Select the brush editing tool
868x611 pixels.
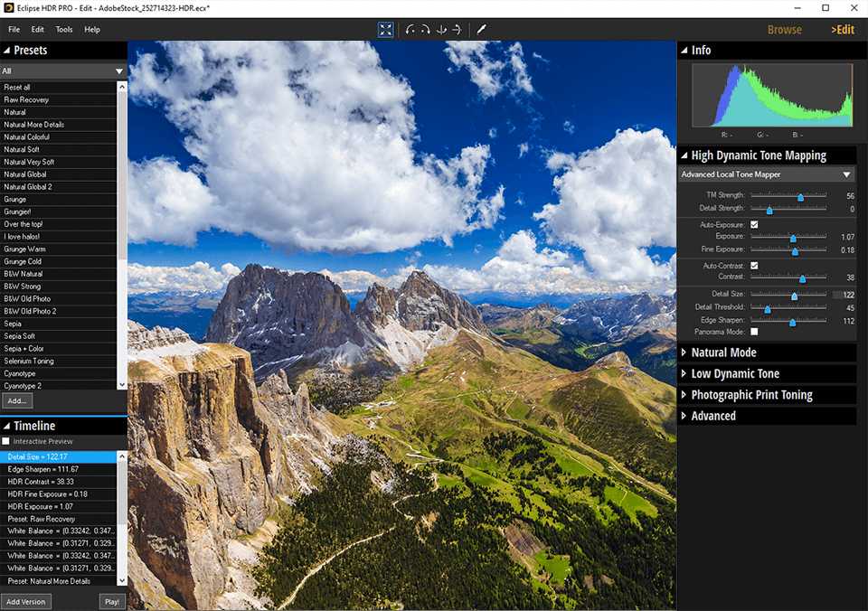click(x=481, y=30)
